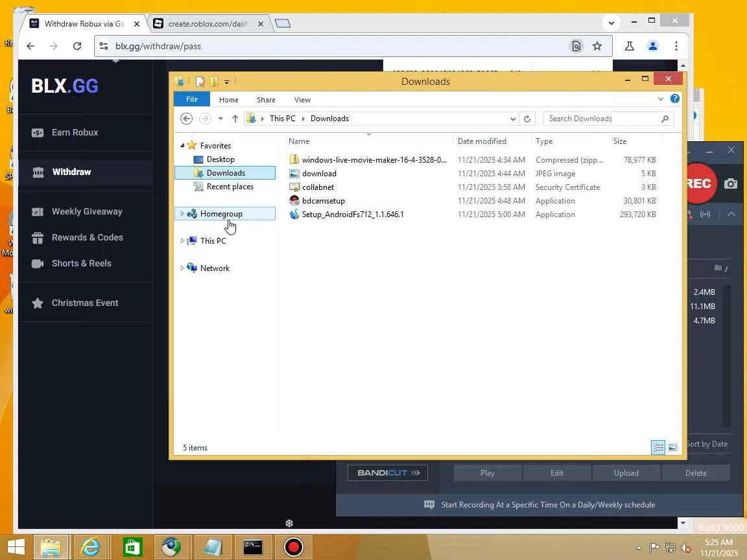Open Chrome profile icon

tap(653, 46)
